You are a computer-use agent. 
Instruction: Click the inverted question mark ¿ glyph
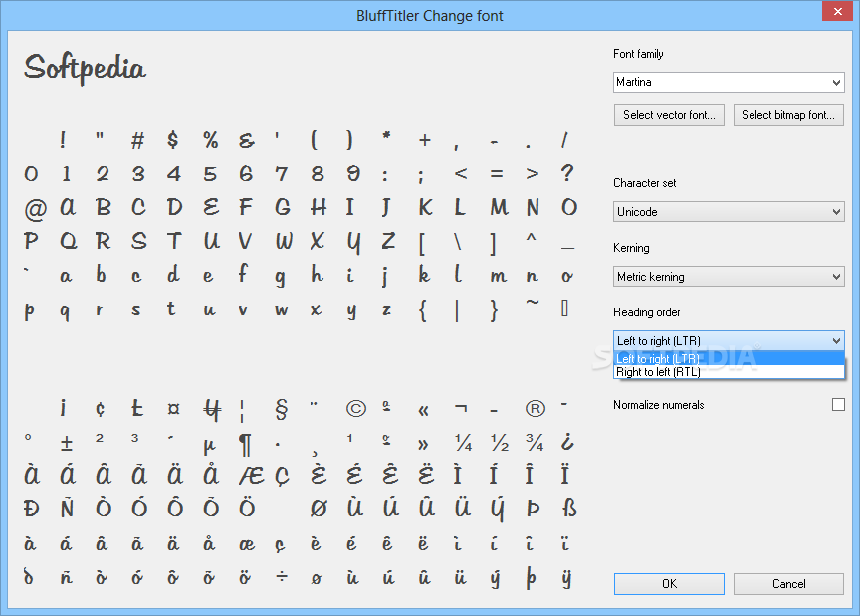tap(567, 442)
